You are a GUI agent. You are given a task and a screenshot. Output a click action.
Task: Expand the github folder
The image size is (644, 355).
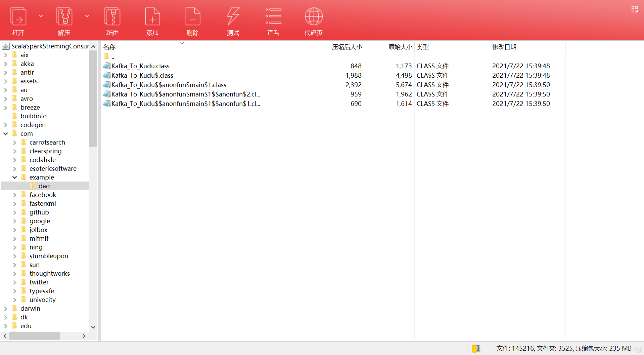pyautogui.click(x=15, y=212)
